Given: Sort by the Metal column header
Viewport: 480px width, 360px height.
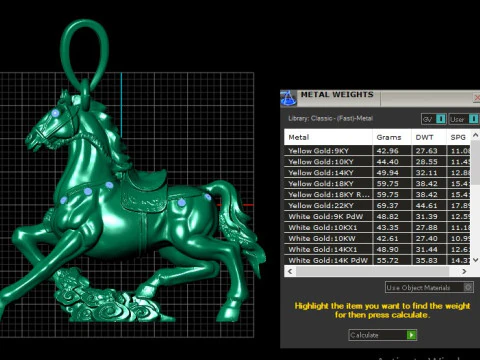Looking at the screenshot, I should pyautogui.click(x=328, y=137).
